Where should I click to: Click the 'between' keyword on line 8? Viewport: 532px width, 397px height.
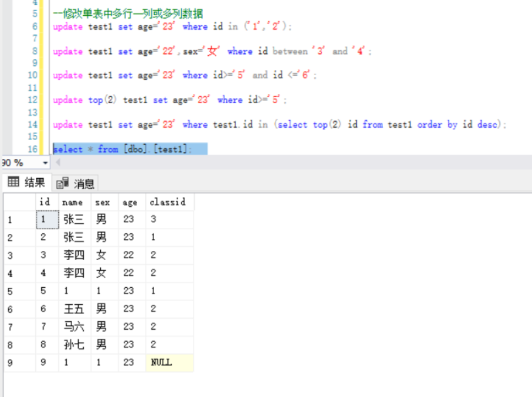pos(290,51)
